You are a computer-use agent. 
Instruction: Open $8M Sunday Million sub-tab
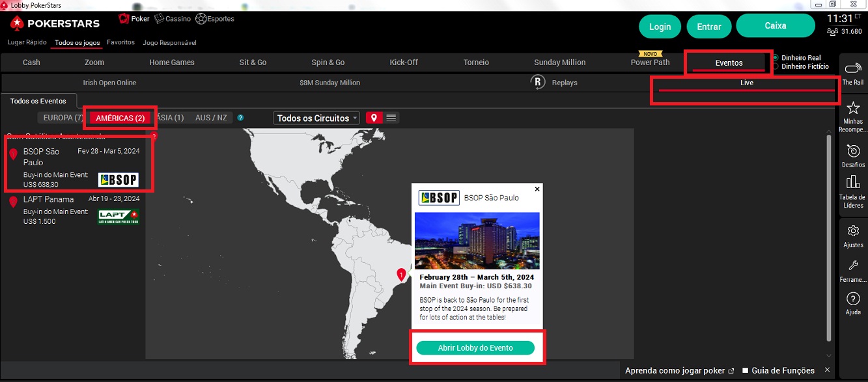(x=329, y=83)
